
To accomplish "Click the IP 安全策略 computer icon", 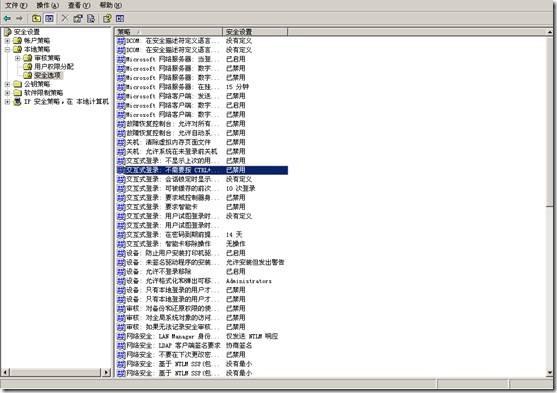I will coord(17,102).
